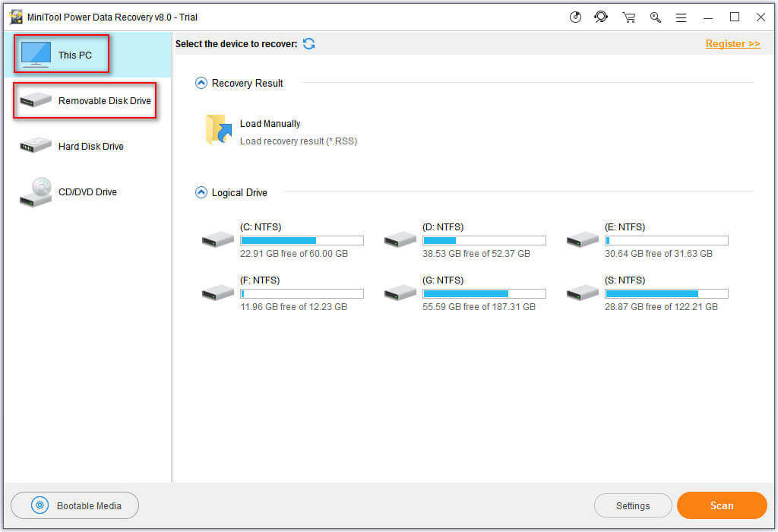The height and width of the screenshot is (532, 778).
Task: Start the Scan
Action: [722, 505]
